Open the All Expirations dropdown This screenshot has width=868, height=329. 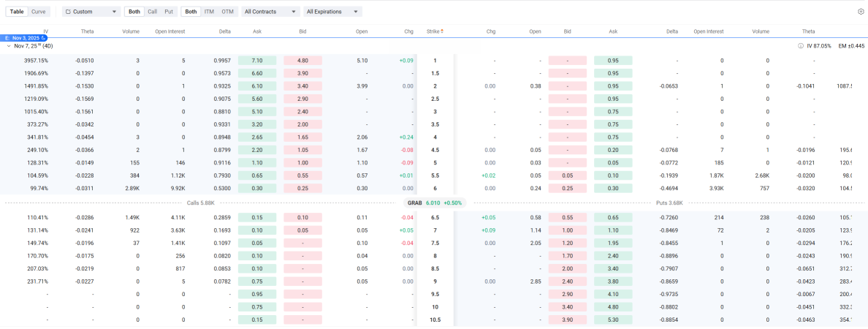tap(332, 12)
